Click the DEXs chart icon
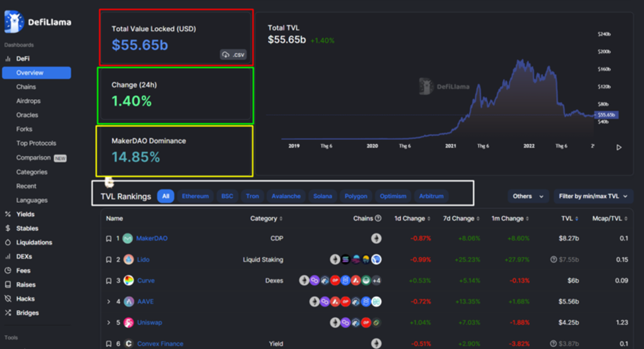The height and width of the screenshot is (349, 644). pos(8,256)
